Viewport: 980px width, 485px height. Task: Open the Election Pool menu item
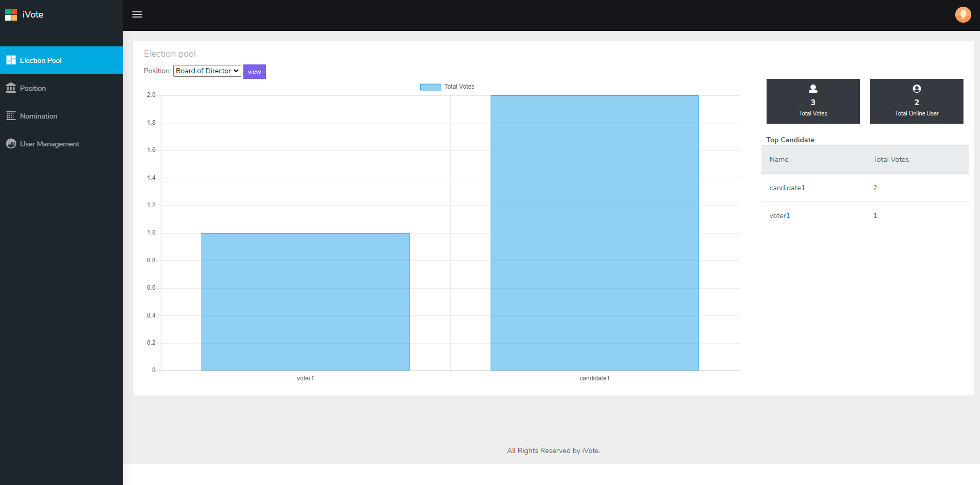click(61, 60)
